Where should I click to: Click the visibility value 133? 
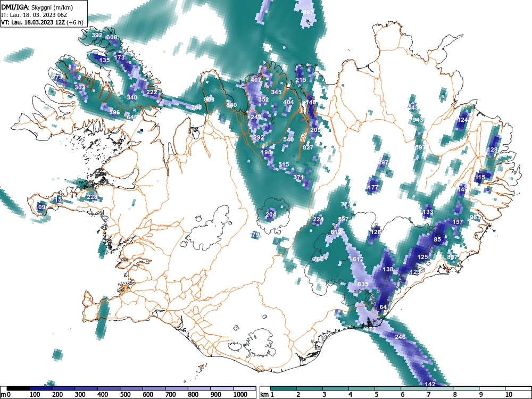click(x=428, y=212)
